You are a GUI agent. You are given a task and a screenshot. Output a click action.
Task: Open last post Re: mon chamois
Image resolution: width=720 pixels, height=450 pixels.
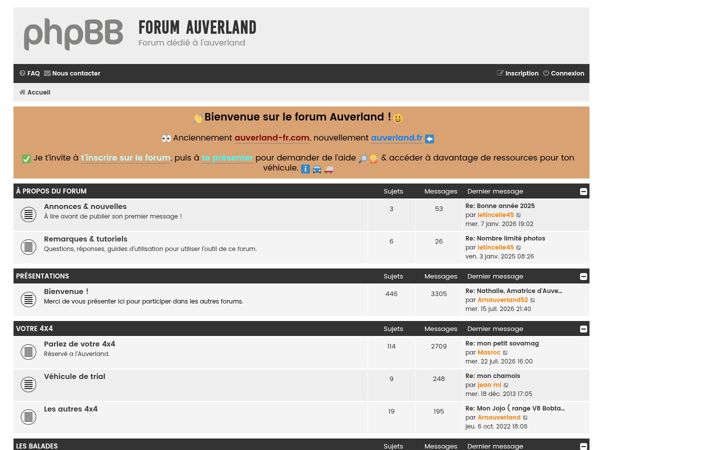pyautogui.click(x=493, y=376)
